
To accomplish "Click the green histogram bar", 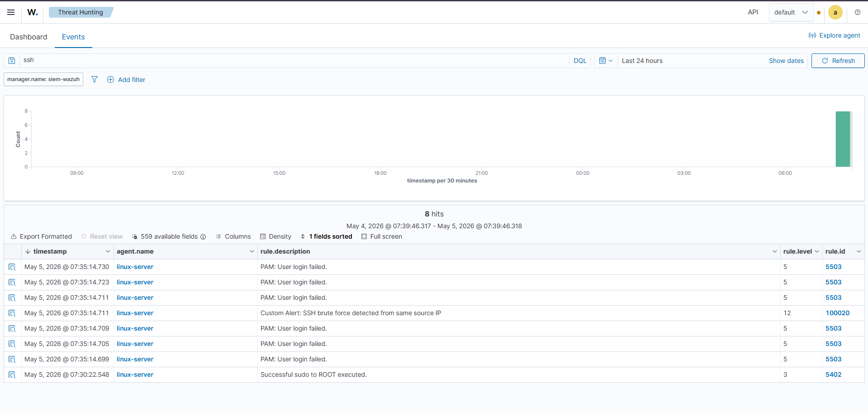I will pyautogui.click(x=843, y=139).
